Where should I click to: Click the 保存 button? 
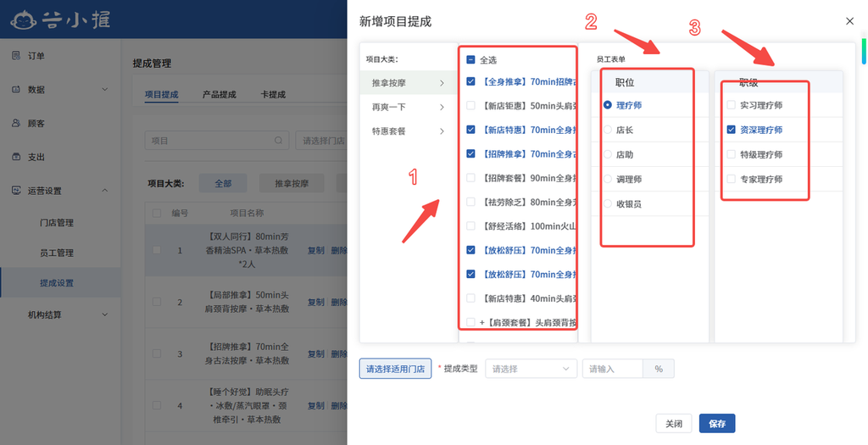point(717,424)
